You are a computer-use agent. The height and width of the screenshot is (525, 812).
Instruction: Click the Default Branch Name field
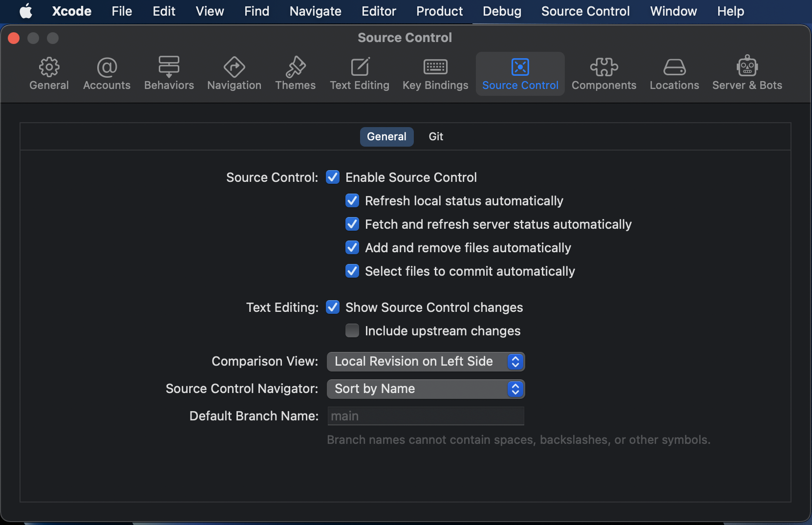click(426, 416)
